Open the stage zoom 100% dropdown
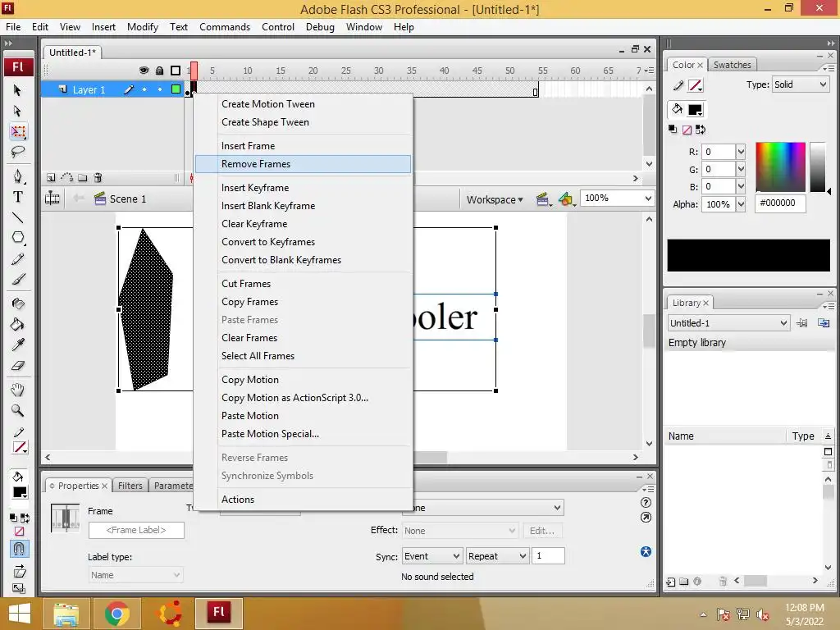This screenshot has height=630, width=840. 648,199
